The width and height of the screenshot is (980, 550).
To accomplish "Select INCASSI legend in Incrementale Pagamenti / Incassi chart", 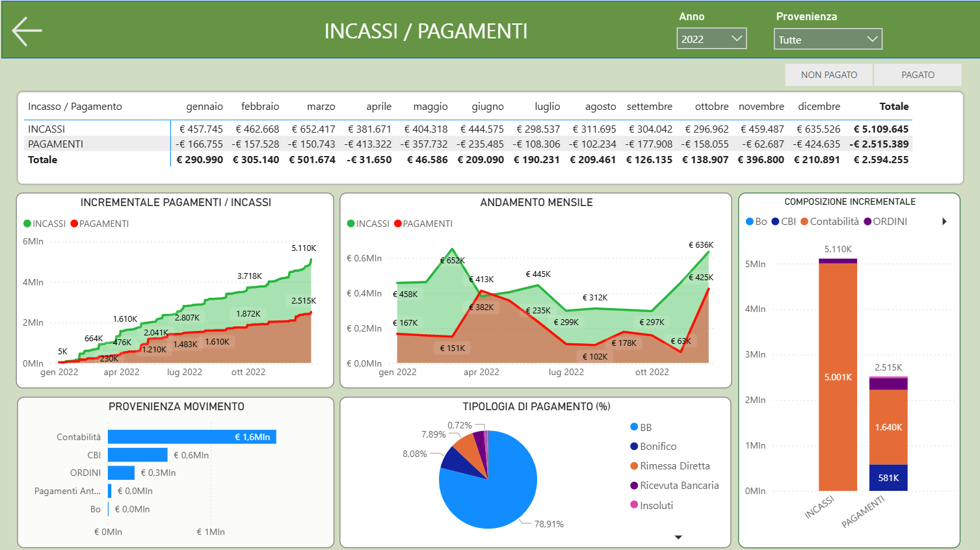I will pos(44,224).
